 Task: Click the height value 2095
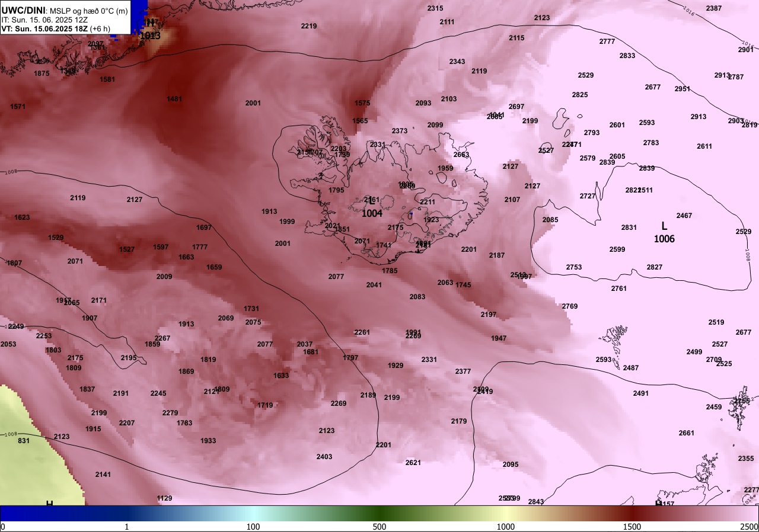pos(511,464)
